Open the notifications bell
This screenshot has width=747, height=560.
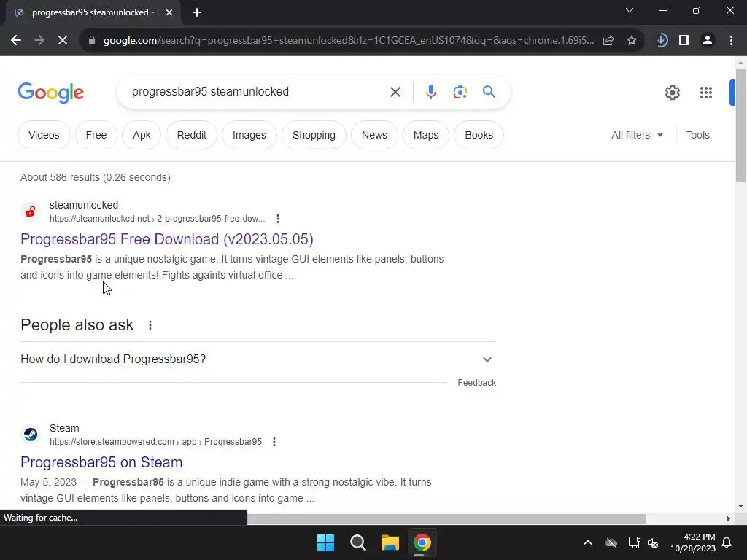coord(727,542)
